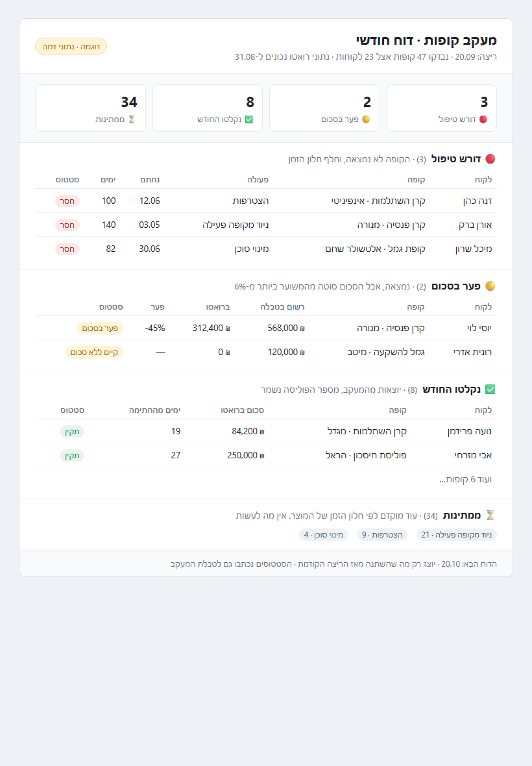Click the client name דנה כהן
Screen dimensions: 532x766
pos(478,201)
